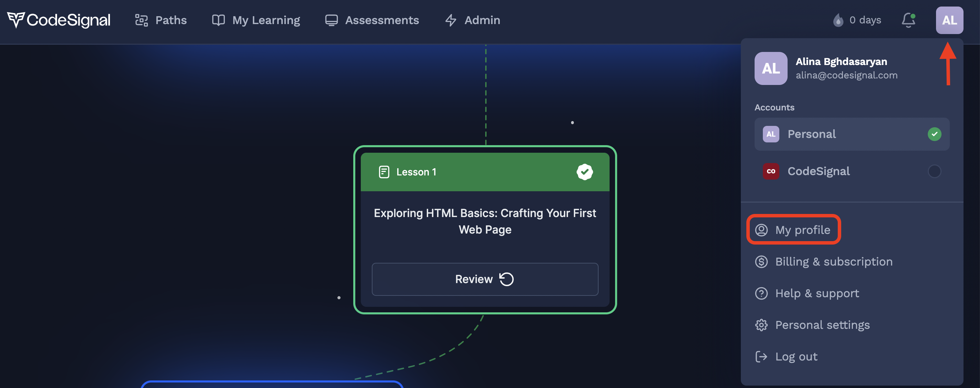The width and height of the screenshot is (980, 388).
Task: Click the Review button for Lesson 1
Action: tap(485, 279)
